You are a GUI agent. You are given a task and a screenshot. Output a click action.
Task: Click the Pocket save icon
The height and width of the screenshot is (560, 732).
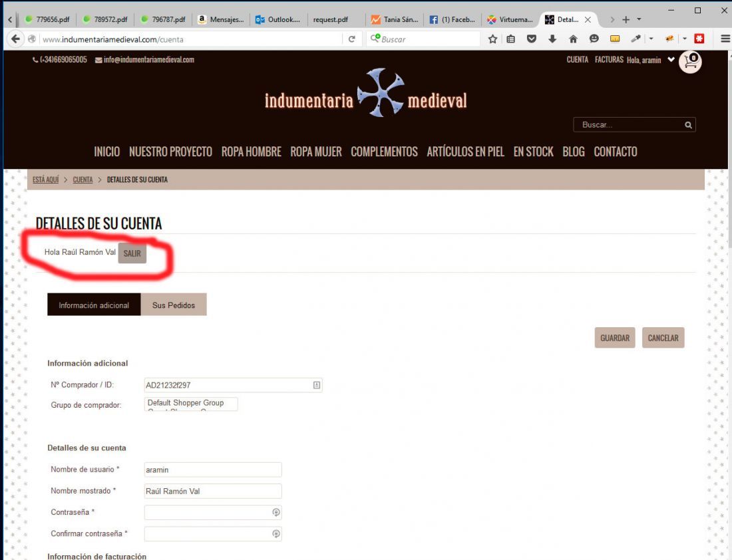pyautogui.click(x=531, y=39)
